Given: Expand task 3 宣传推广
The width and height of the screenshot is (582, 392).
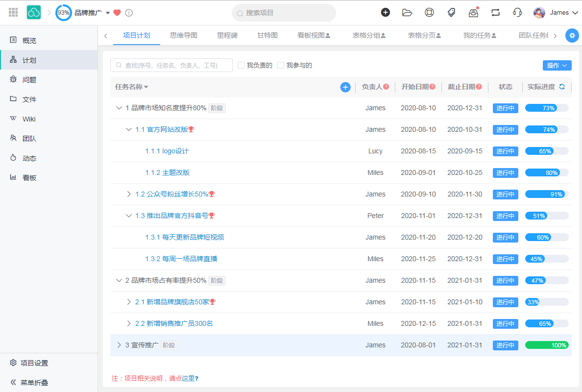Looking at the screenshot, I should tap(119, 344).
